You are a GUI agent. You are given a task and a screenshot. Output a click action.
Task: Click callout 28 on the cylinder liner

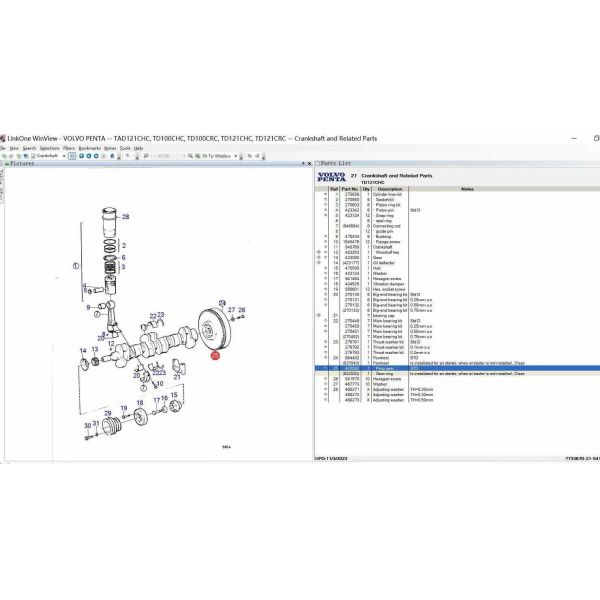[x=126, y=217]
